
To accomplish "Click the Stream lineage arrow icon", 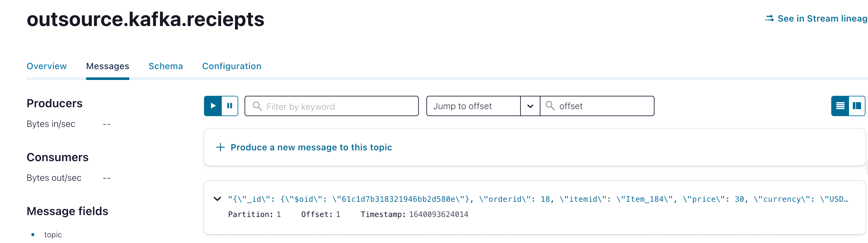I will click(x=769, y=19).
